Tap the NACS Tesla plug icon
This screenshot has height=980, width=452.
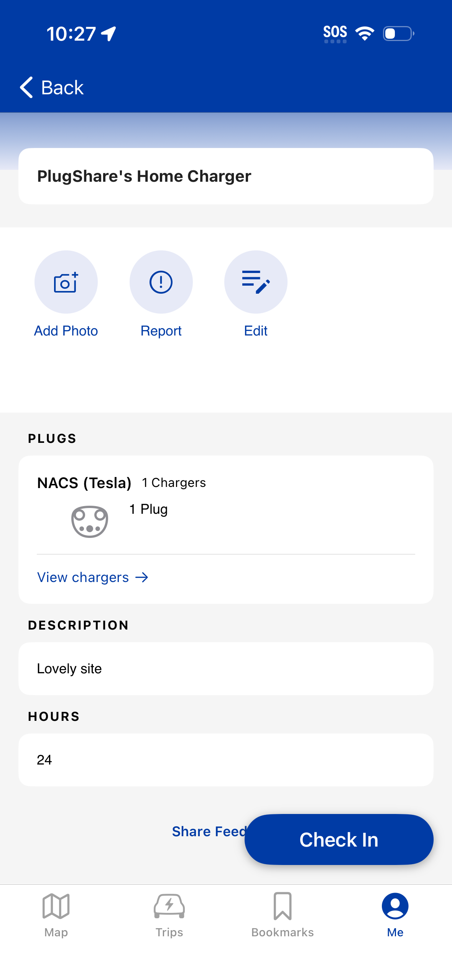tap(90, 521)
